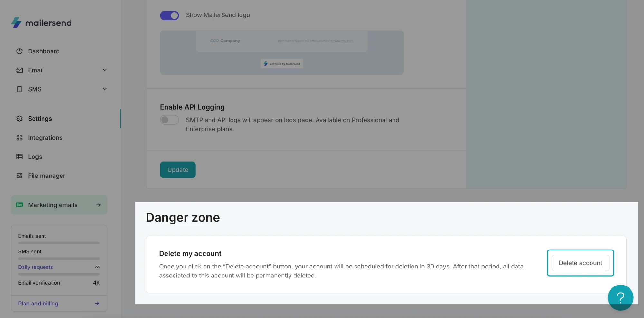Go to Integrations in the sidebar
The width and height of the screenshot is (644, 318).
[x=45, y=138]
